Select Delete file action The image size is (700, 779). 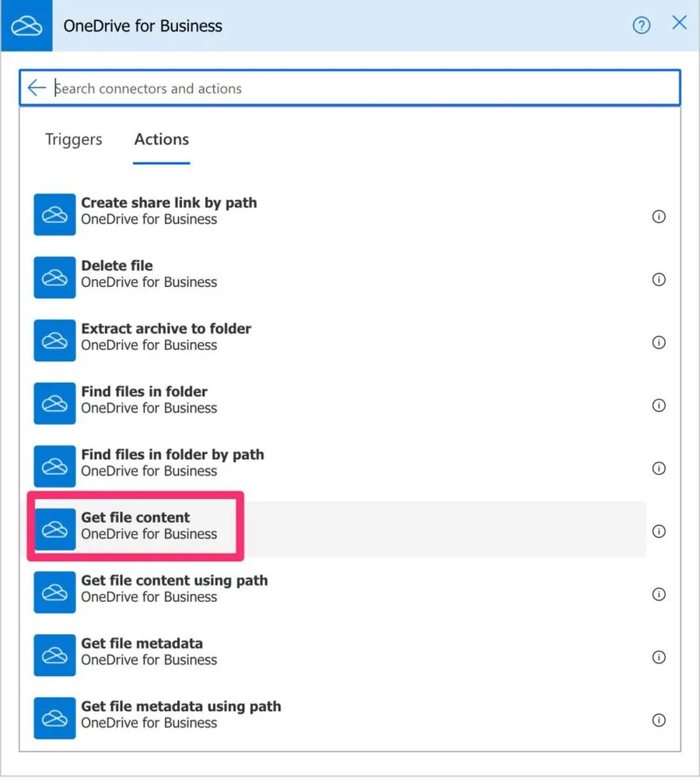pos(117,274)
